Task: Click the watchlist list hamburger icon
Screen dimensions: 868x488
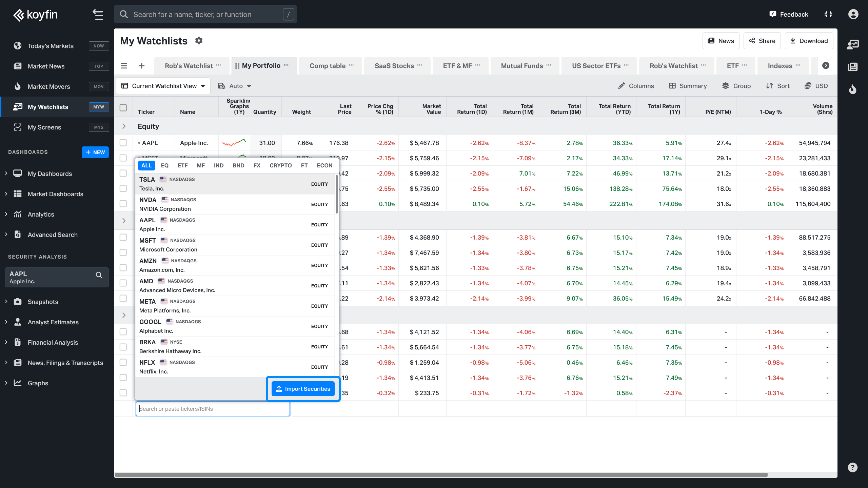Action: [x=124, y=66]
